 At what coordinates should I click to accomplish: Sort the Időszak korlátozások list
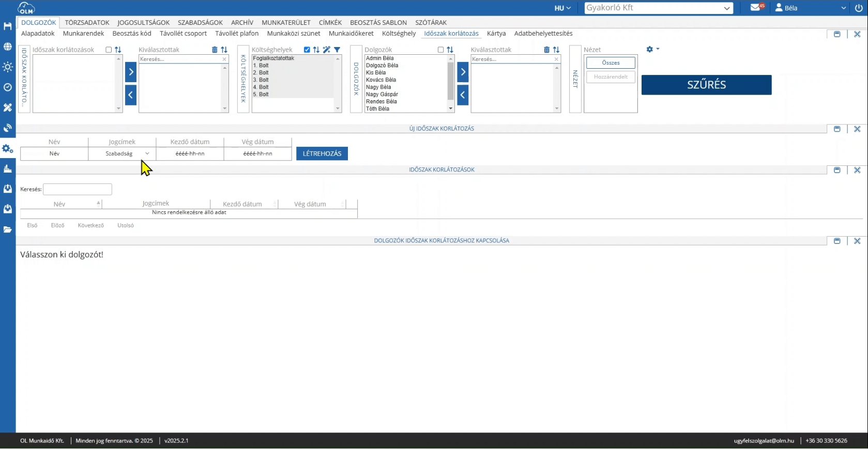118,50
